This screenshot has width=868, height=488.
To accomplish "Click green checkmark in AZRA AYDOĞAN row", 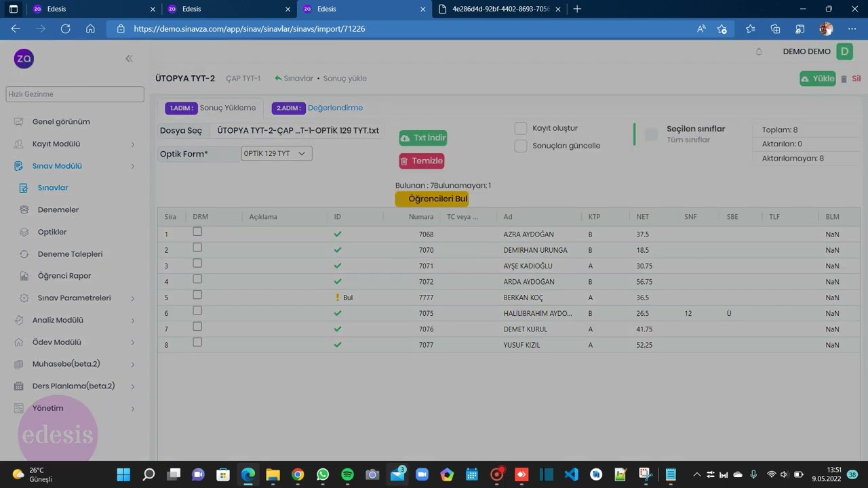I will [338, 235].
